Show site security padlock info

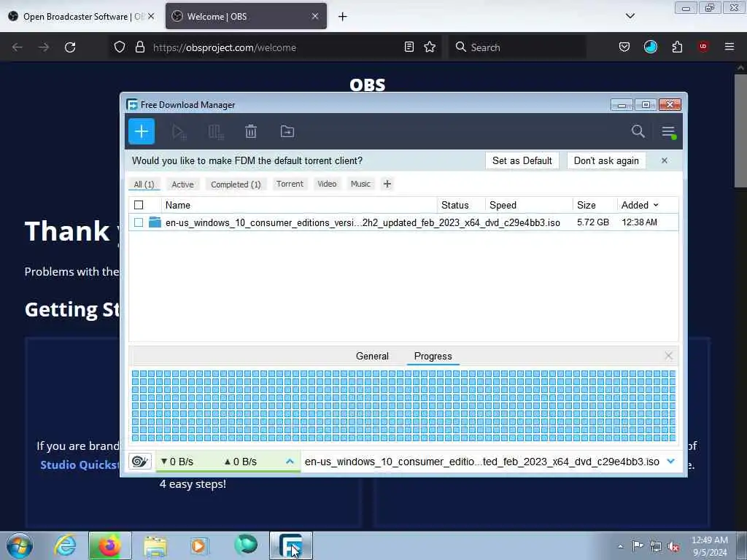[139, 47]
